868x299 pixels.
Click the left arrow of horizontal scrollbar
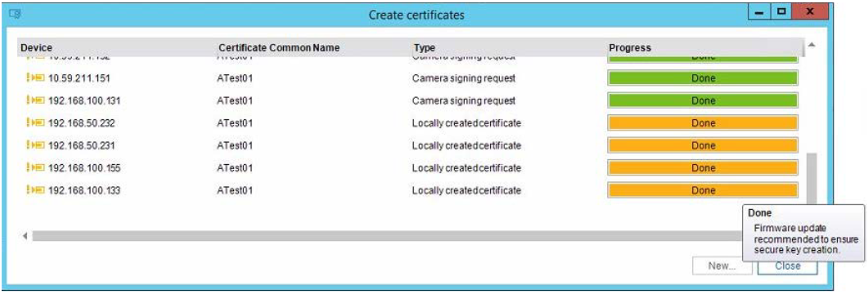pos(25,236)
